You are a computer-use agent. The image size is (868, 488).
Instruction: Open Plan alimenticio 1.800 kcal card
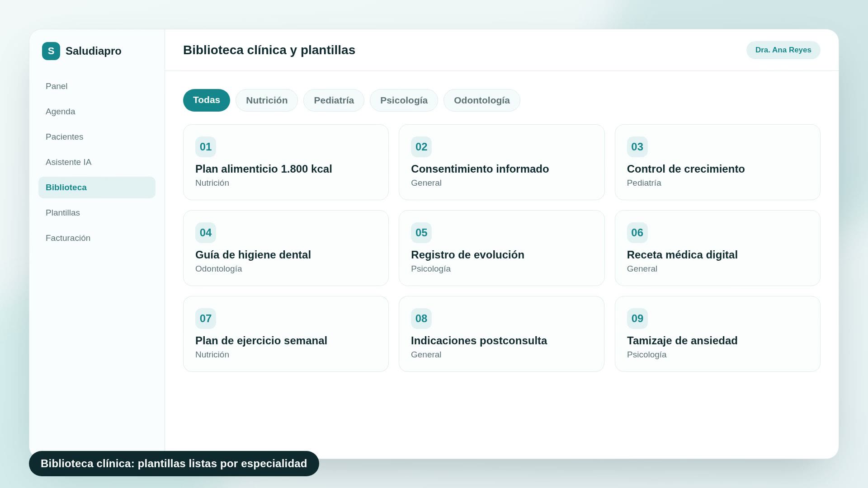[286, 162]
